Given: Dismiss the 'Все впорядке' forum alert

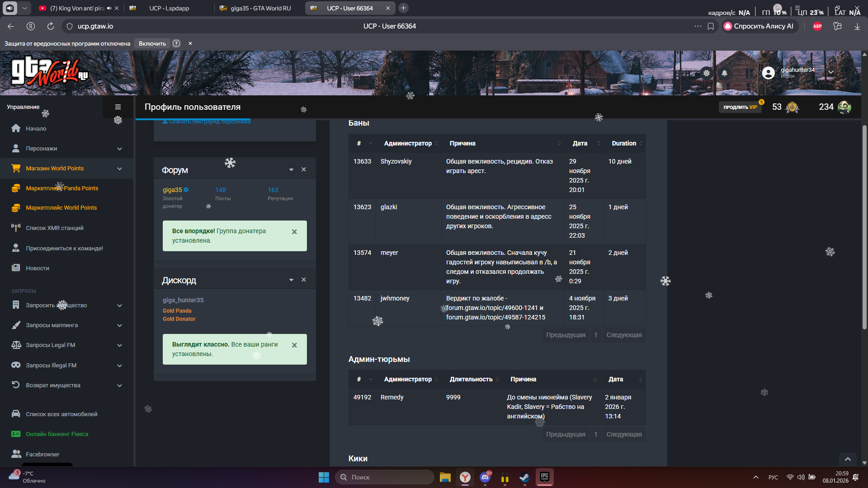Looking at the screenshot, I should tap(294, 232).
